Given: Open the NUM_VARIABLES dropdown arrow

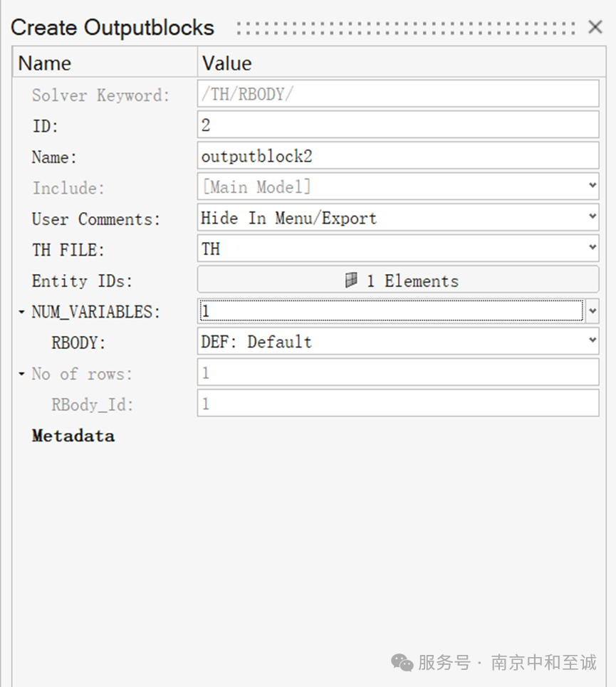Looking at the screenshot, I should pyautogui.click(x=592, y=310).
